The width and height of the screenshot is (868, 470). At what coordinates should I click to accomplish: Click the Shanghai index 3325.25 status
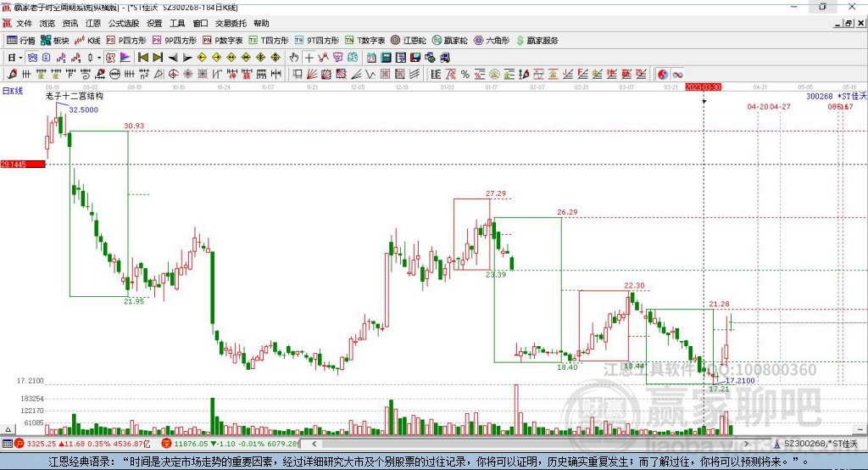tap(82, 444)
